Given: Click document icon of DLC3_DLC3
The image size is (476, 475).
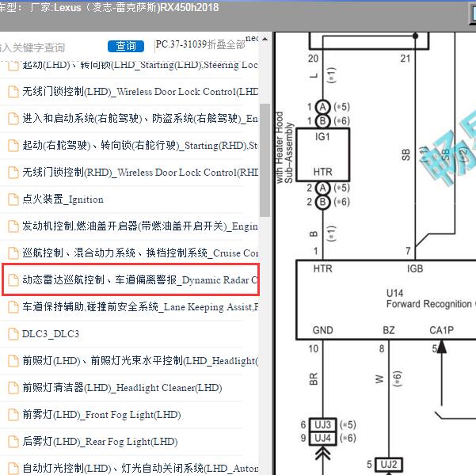Looking at the screenshot, I should [x=13, y=334].
